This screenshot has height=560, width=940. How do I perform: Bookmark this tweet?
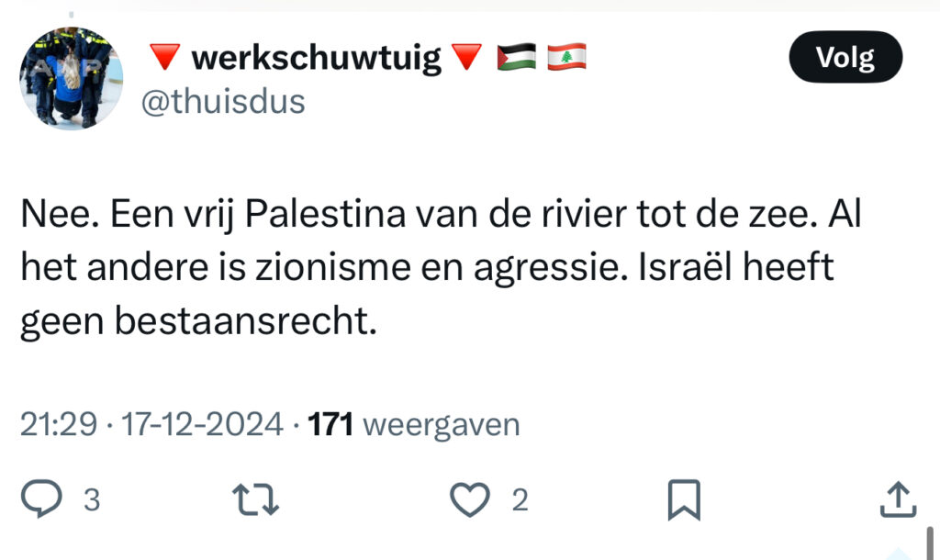click(x=684, y=499)
